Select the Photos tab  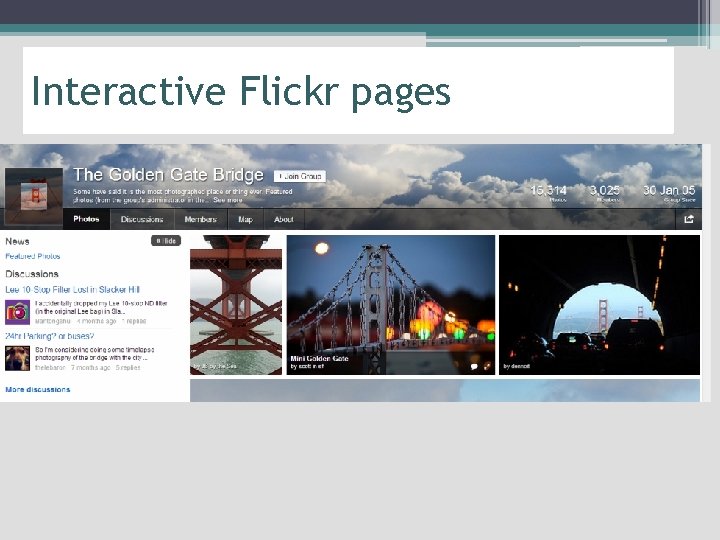click(86, 219)
